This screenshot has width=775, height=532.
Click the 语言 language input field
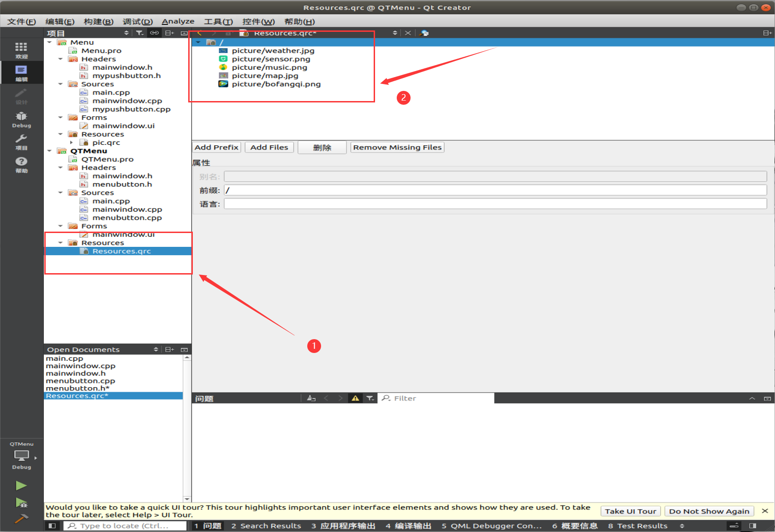coord(495,204)
